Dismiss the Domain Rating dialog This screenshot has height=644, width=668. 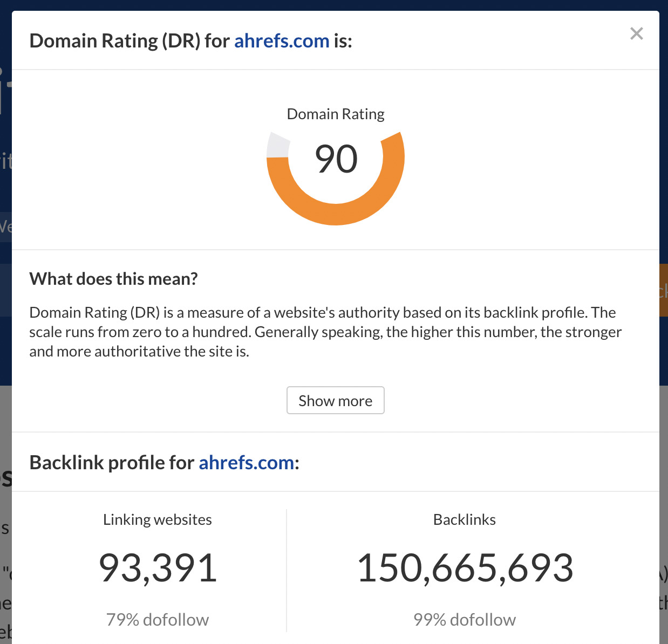pyautogui.click(x=637, y=33)
